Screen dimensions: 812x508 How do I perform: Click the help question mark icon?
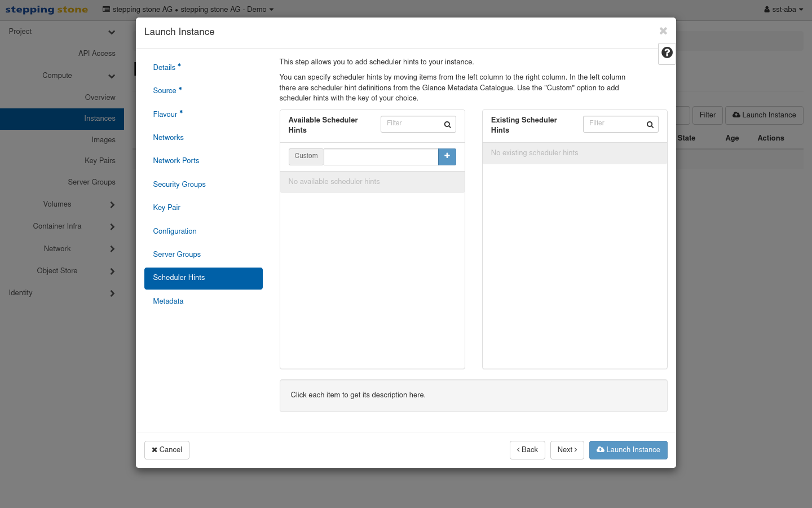pos(667,52)
